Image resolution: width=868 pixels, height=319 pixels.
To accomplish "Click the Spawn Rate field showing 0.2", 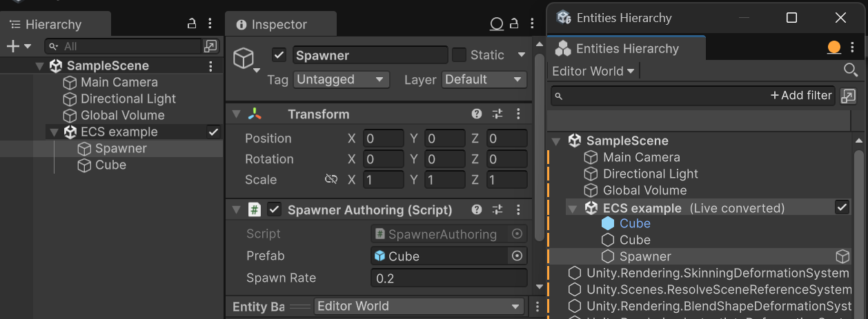I will pyautogui.click(x=449, y=278).
